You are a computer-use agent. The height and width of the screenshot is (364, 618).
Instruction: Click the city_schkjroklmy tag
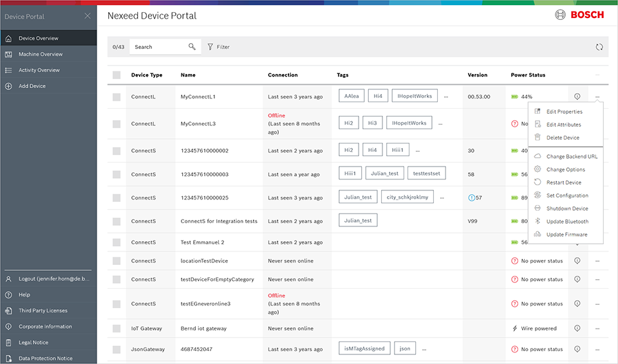(407, 197)
